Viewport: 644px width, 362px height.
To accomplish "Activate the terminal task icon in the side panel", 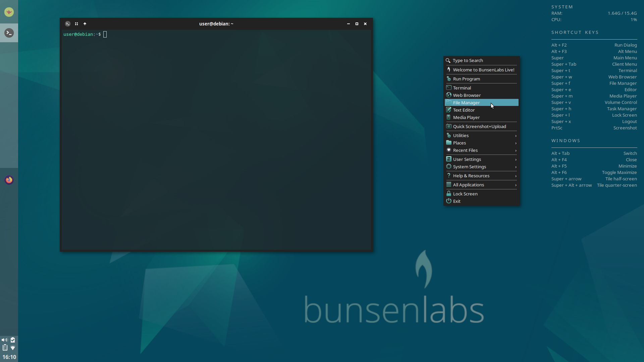I will pos(9,33).
